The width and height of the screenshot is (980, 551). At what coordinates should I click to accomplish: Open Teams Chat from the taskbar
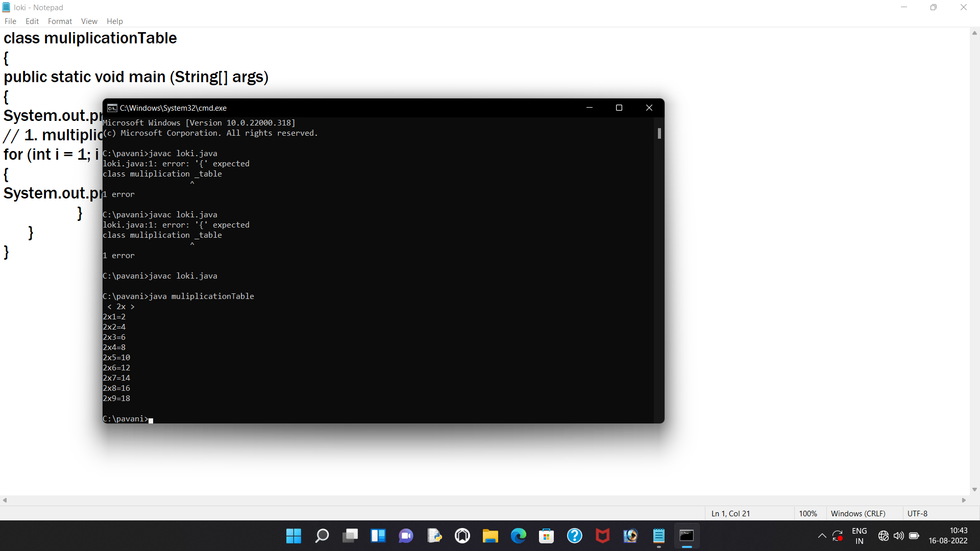tap(406, 536)
